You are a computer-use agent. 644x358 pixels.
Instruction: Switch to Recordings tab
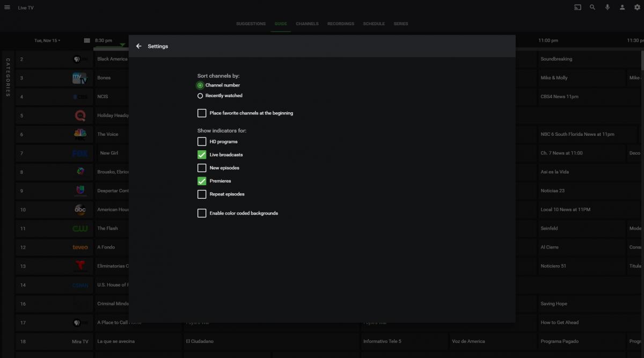(x=341, y=24)
